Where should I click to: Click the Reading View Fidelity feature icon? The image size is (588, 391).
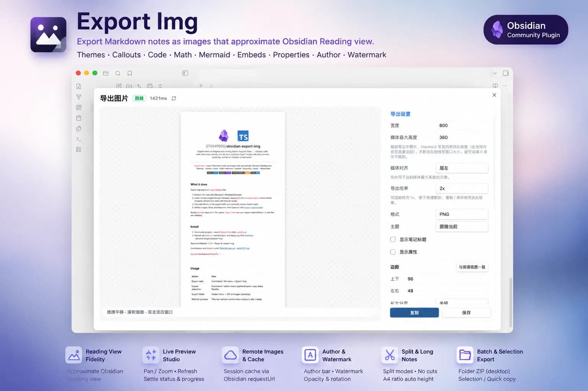point(73,355)
